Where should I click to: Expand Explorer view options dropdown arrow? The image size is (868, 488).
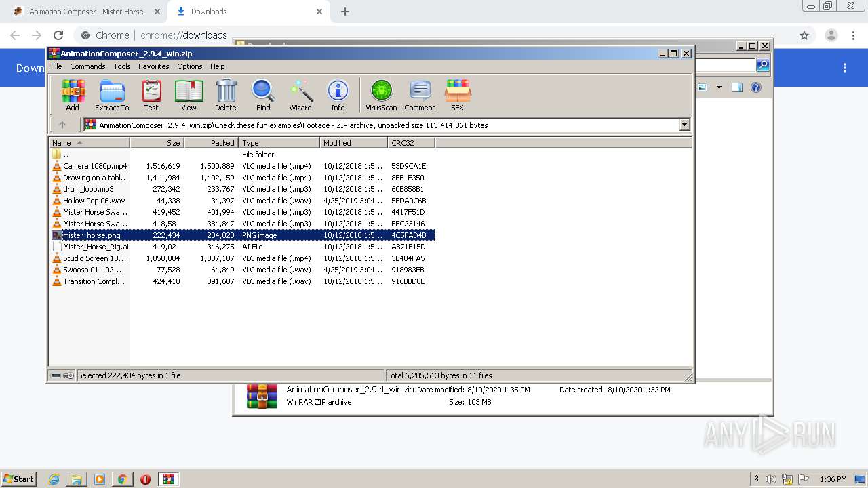pyautogui.click(x=719, y=87)
